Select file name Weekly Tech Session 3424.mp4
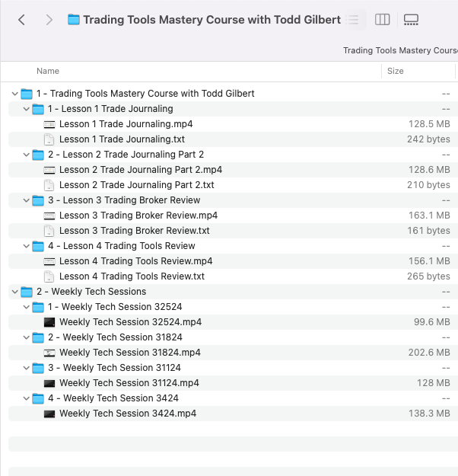Image resolution: width=458 pixels, height=476 pixels. (x=128, y=414)
